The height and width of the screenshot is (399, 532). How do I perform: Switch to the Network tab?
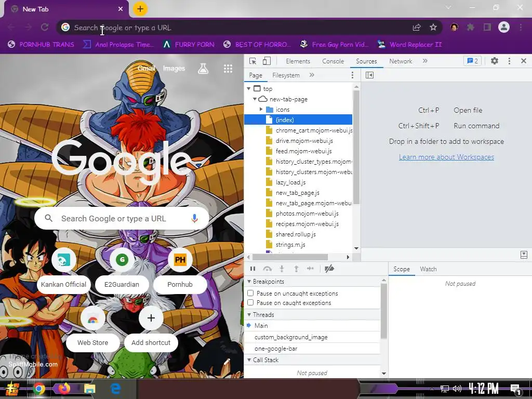(401, 61)
